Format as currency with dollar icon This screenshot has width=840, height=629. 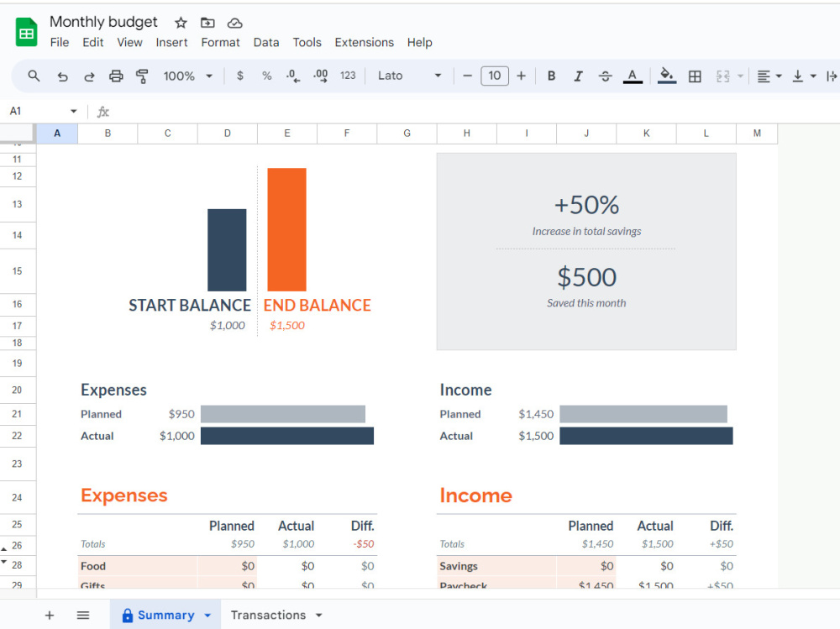coord(240,76)
